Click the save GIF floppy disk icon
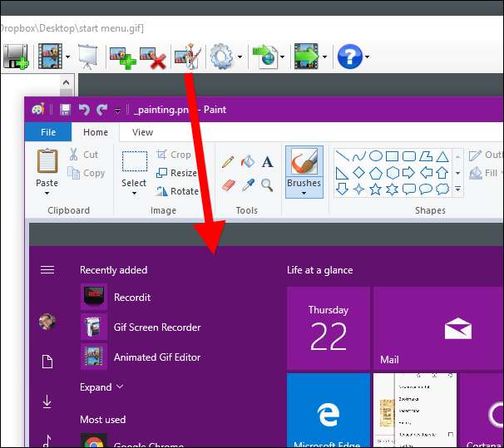 coord(15,57)
